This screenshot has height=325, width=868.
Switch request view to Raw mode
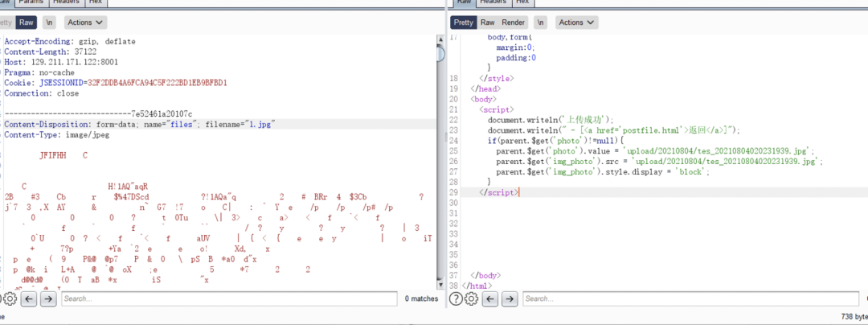27,23
